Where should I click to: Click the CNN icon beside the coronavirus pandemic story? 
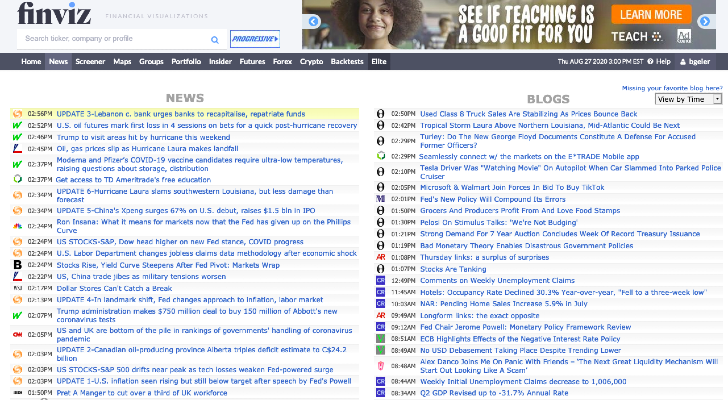[x=17, y=334]
